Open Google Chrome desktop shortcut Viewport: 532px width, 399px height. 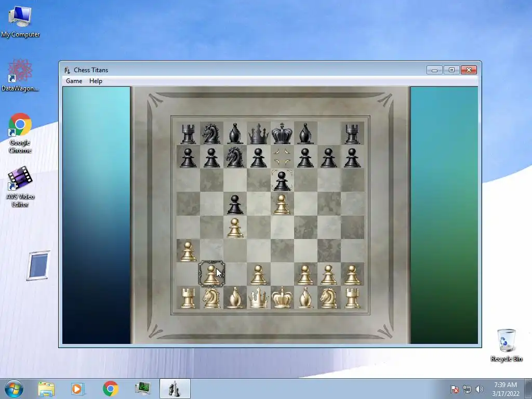pos(20,133)
